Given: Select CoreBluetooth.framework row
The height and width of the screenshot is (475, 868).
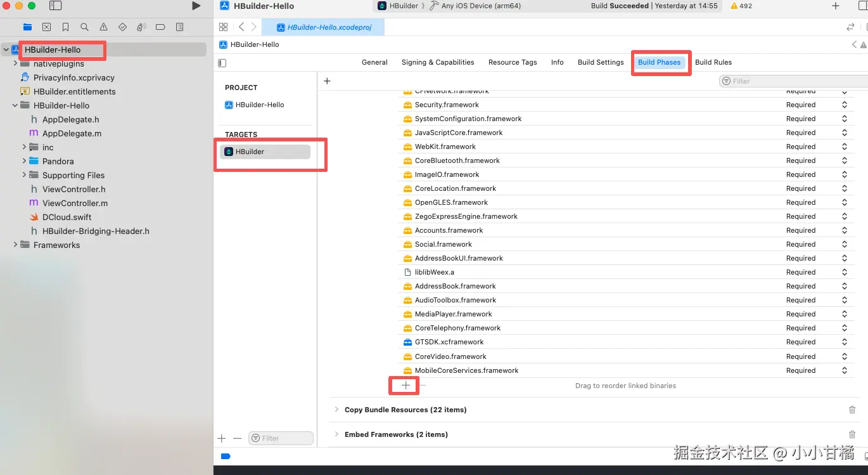Looking at the screenshot, I should [626, 161].
